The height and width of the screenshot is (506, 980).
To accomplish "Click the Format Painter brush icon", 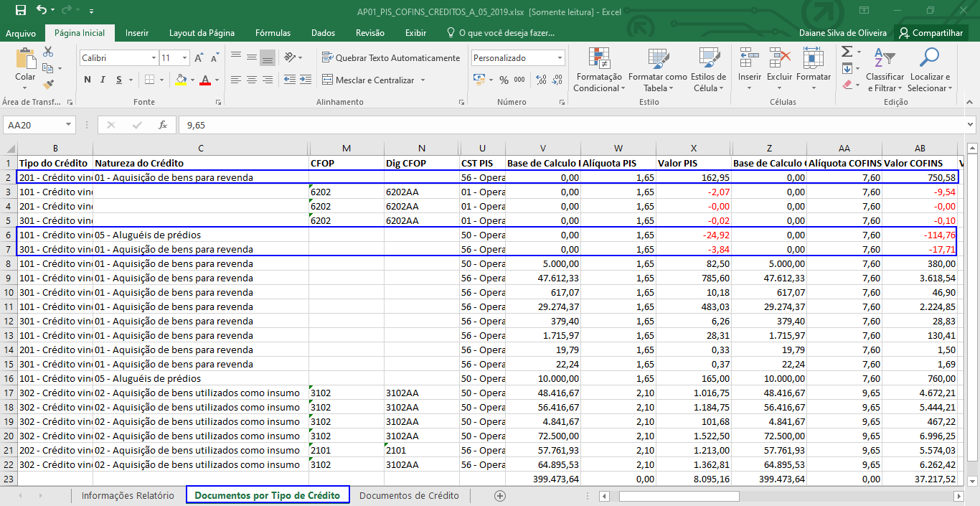I will tap(48, 84).
